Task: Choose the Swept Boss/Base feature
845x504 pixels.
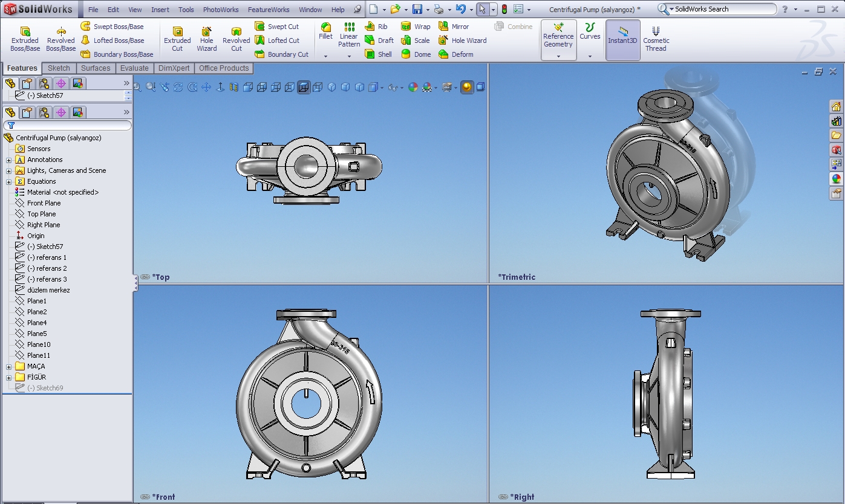Action: pyautogui.click(x=112, y=27)
